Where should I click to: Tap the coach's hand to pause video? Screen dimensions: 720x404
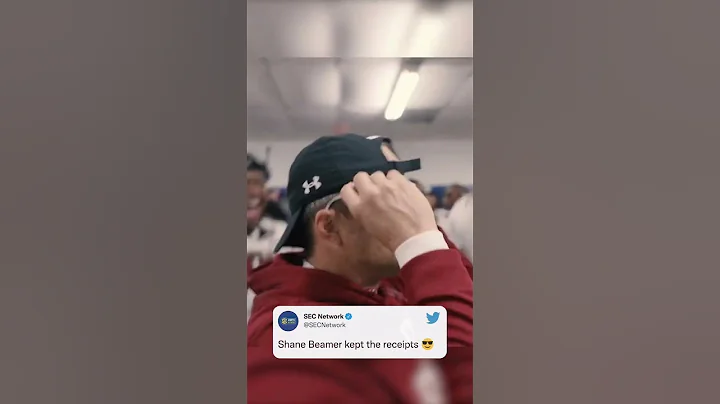point(388,209)
